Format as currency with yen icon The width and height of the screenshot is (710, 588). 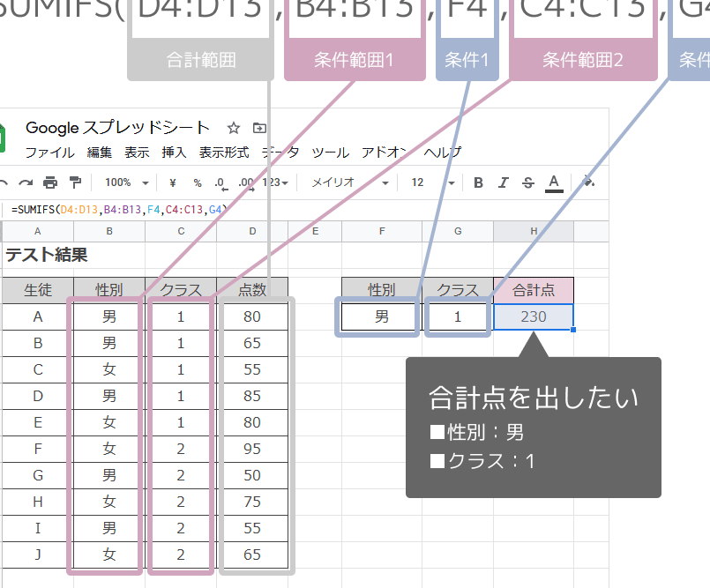[173, 182]
